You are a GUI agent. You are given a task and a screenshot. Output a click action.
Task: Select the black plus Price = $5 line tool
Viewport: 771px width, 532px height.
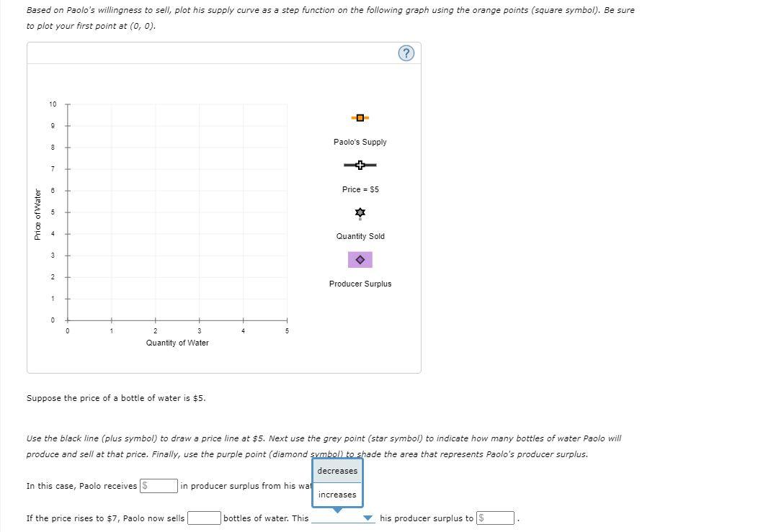coord(360,165)
